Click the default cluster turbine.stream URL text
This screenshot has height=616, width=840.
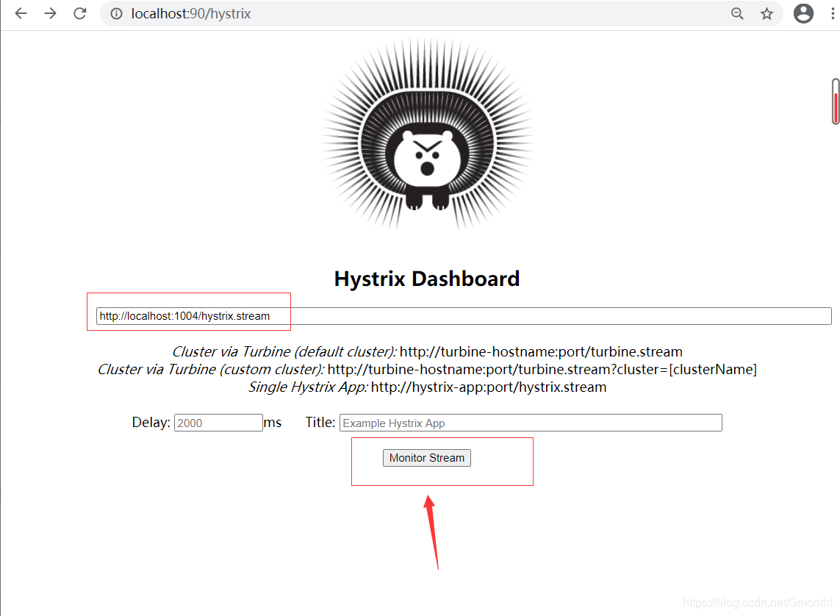pyautogui.click(x=541, y=351)
